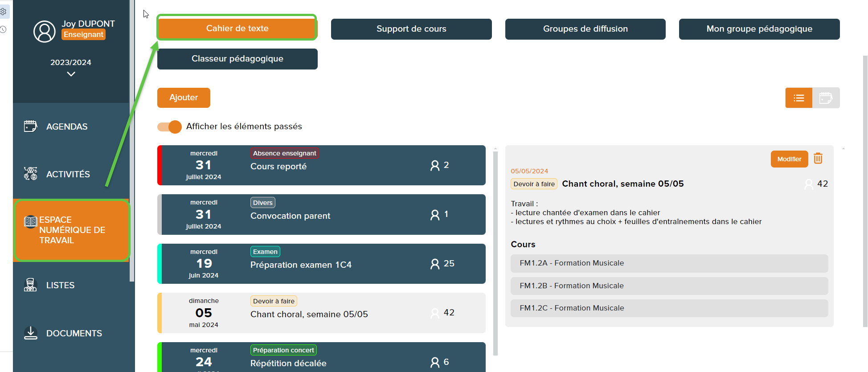Switch to list view icon
This screenshot has height=372, width=868.
click(798, 98)
